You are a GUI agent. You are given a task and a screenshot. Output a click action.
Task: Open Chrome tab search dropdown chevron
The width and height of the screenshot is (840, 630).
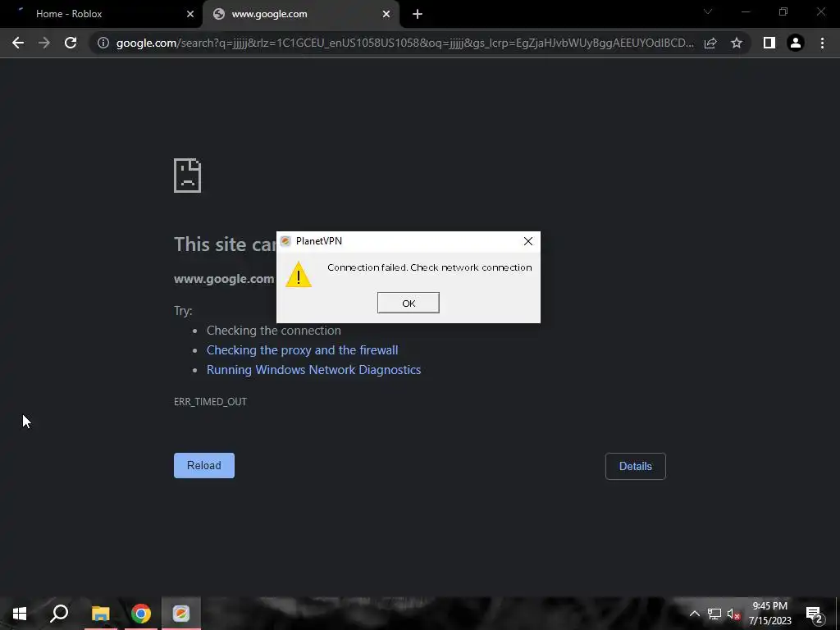coord(708,11)
